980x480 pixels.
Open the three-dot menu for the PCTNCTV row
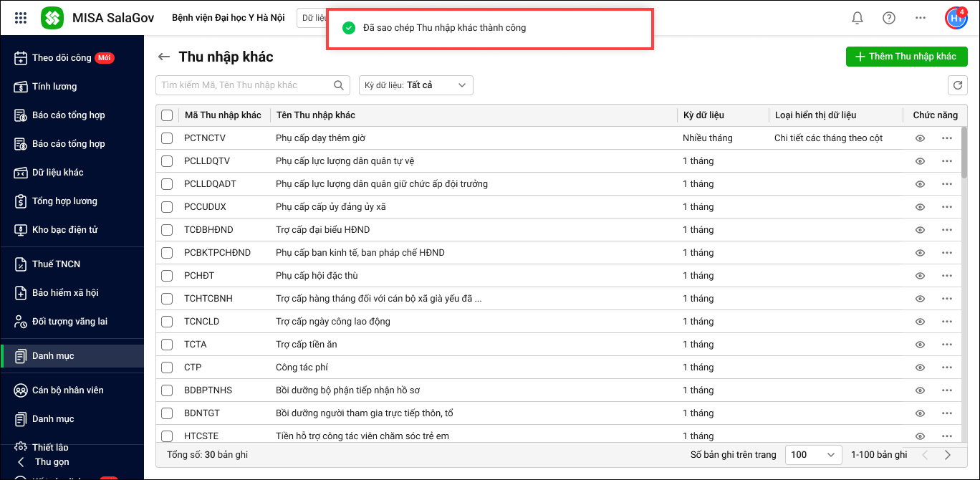click(947, 138)
